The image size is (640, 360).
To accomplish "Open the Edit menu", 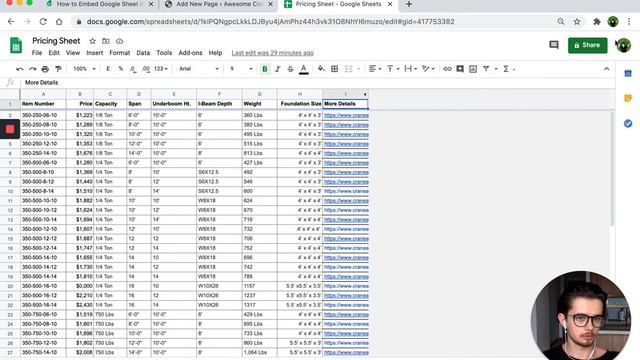I will pyautogui.click(x=54, y=53).
